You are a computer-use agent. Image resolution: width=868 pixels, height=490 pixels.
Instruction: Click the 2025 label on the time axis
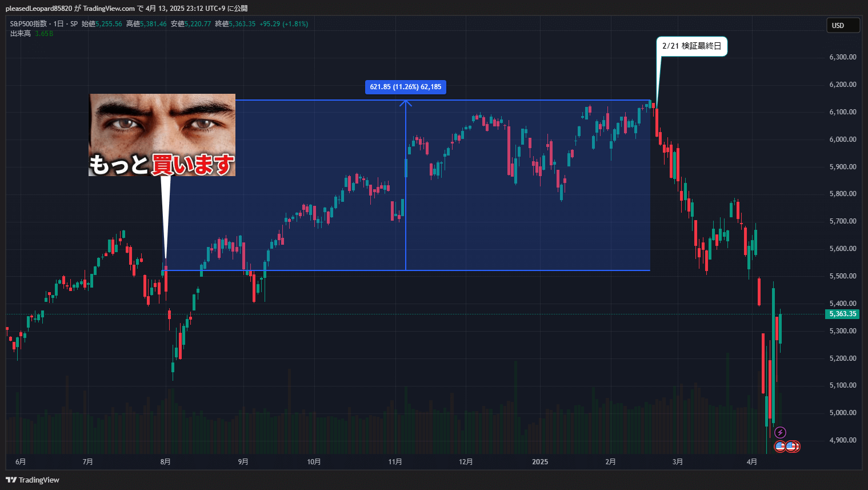click(x=540, y=462)
